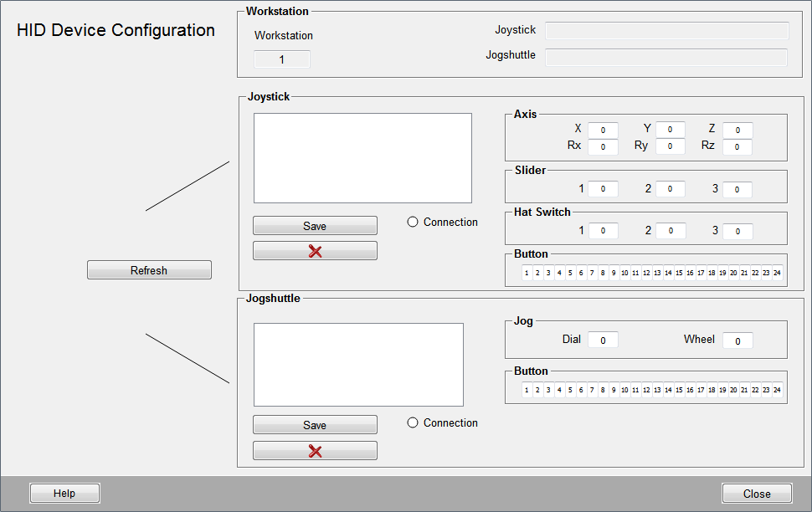Viewport: 812px width, 512px height.
Task: Close the HID Device Configuration dialog
Action: pos(757,494)
